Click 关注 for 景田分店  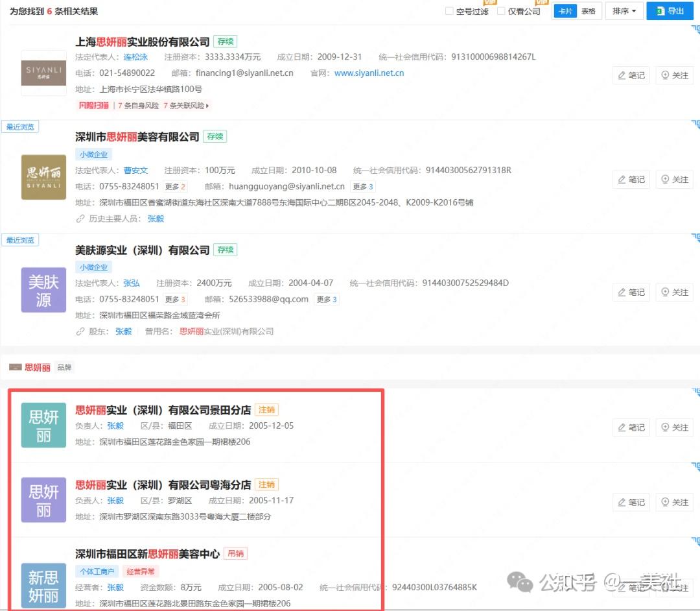[x=675, y=427]
